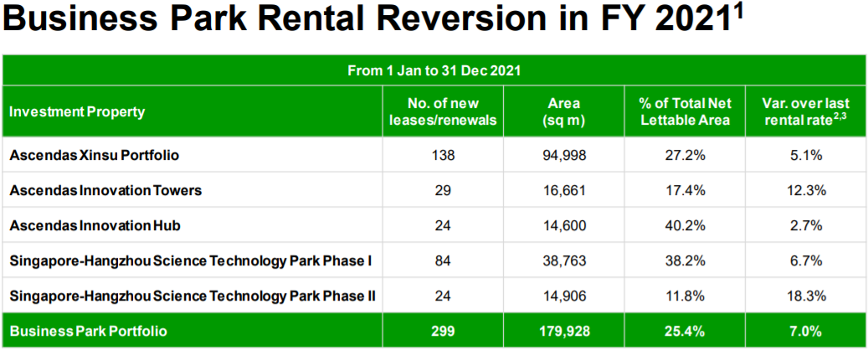
Task: Click the '% of Total Net Lettable Area' header
Action: [685, 112]
